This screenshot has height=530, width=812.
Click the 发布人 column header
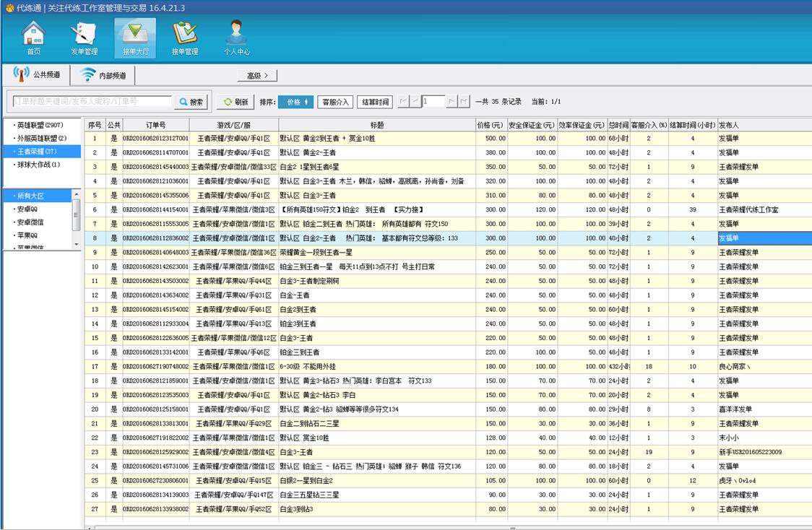729,125
